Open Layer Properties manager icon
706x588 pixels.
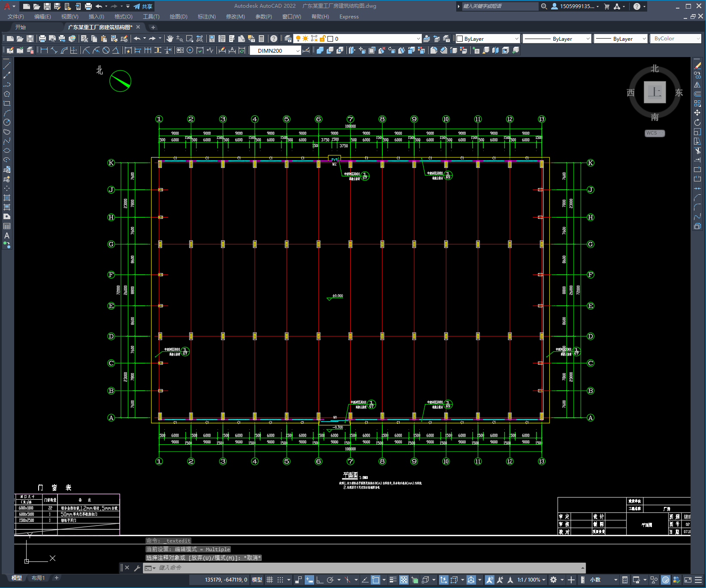pos(288,39)
